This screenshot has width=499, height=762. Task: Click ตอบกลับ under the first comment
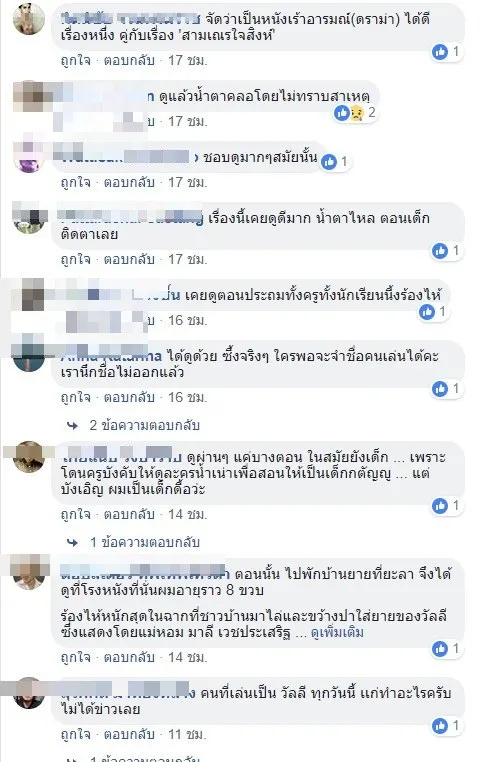(129, 61)
